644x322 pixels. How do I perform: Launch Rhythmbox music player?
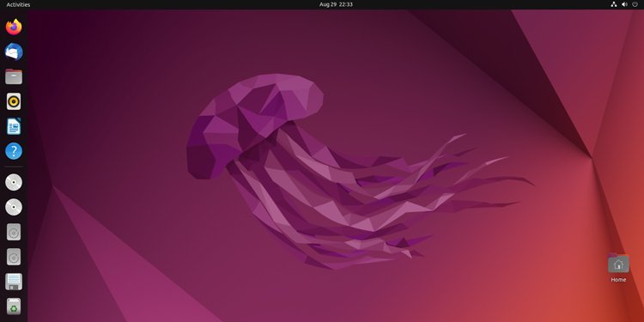(x=14, y=101)
